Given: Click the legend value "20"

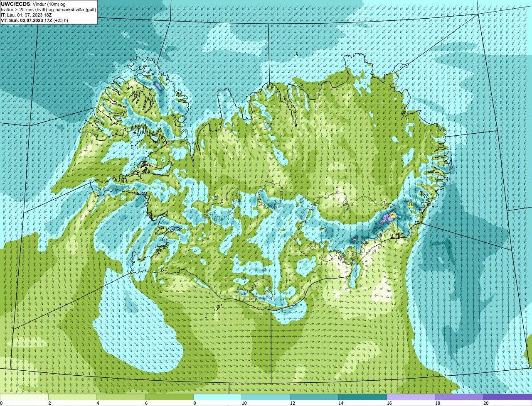Looking at the screenshot, I should (x=486, y=403).
